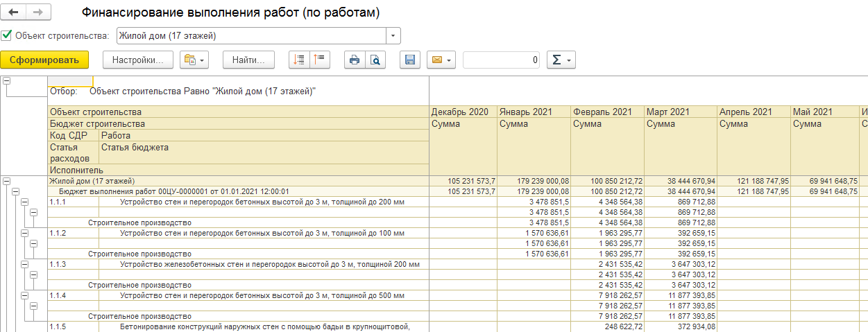Select the Апрель 2021 column header
The height and width of the screenshot is (332, 868).
[x=754, y=112]
